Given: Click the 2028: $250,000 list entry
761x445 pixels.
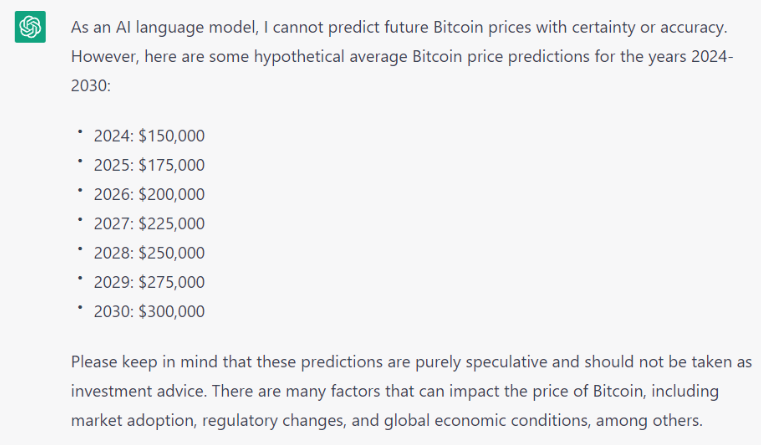Looking at the screenshot, I should coord(149,253).
